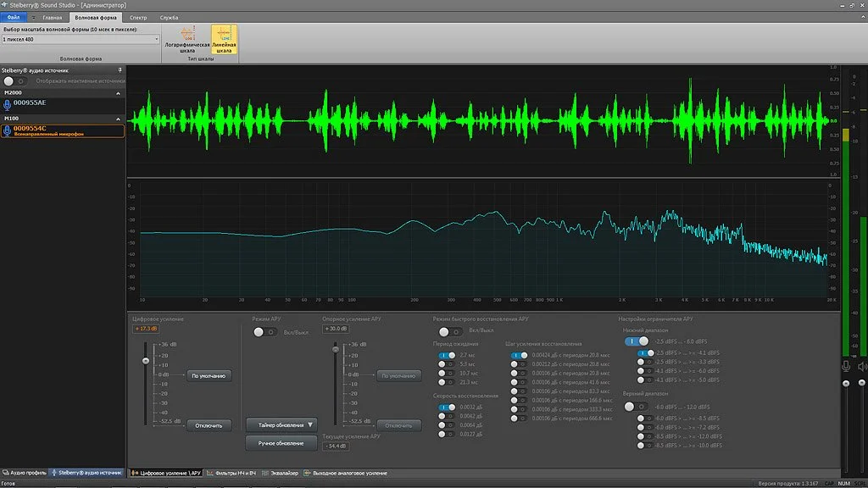The width and height of the screenshot is (868, 488).
Task: Collapse the ribbon using the top-right arrow
Action: click(x=863, y=17)
